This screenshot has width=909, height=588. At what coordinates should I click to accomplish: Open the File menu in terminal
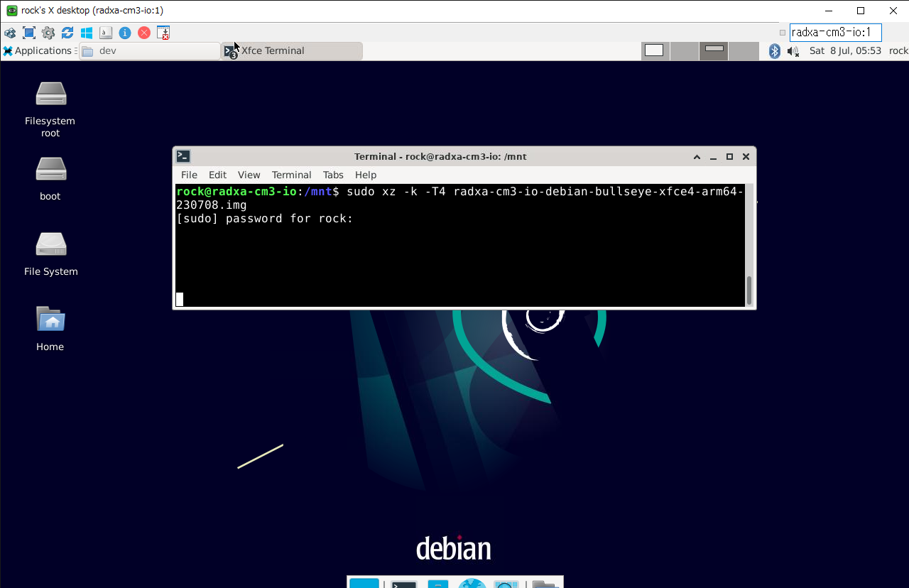(x=189, y=175)
